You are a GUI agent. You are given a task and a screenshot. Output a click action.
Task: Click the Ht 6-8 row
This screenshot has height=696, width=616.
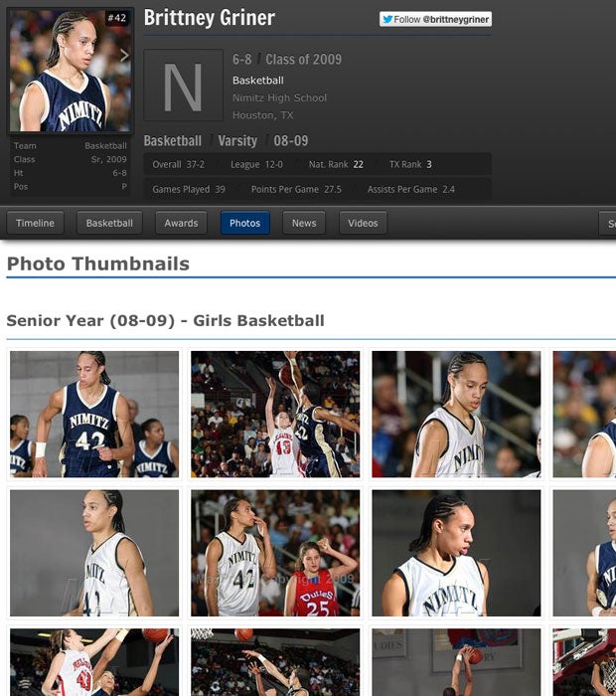tap(71, 173)
